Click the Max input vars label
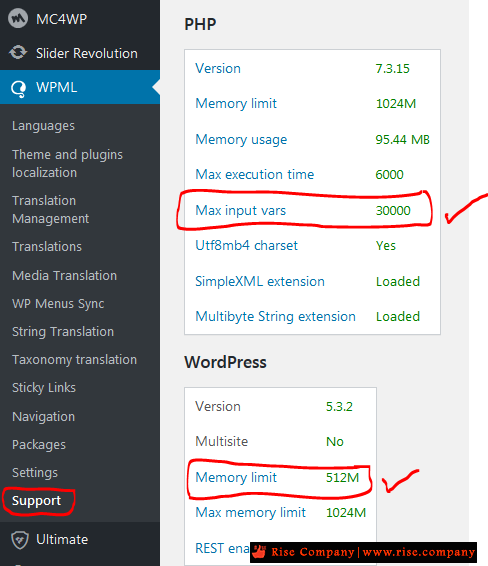 pyautogui.click(x=240, y=210)
